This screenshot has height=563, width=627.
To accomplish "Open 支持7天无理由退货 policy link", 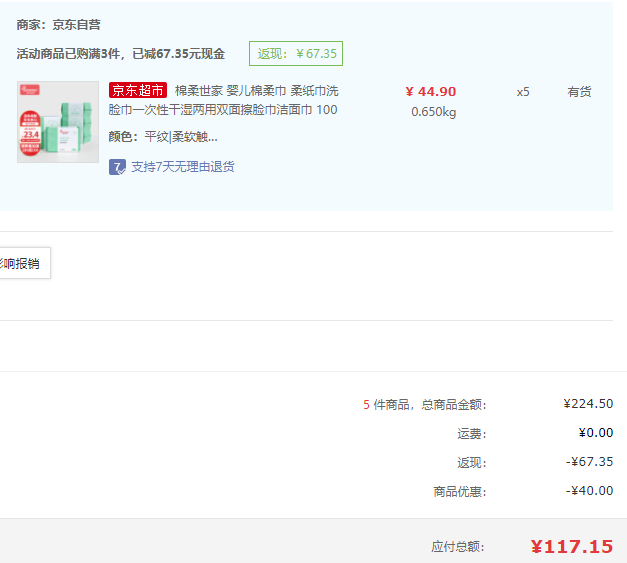I will [183, 167].
